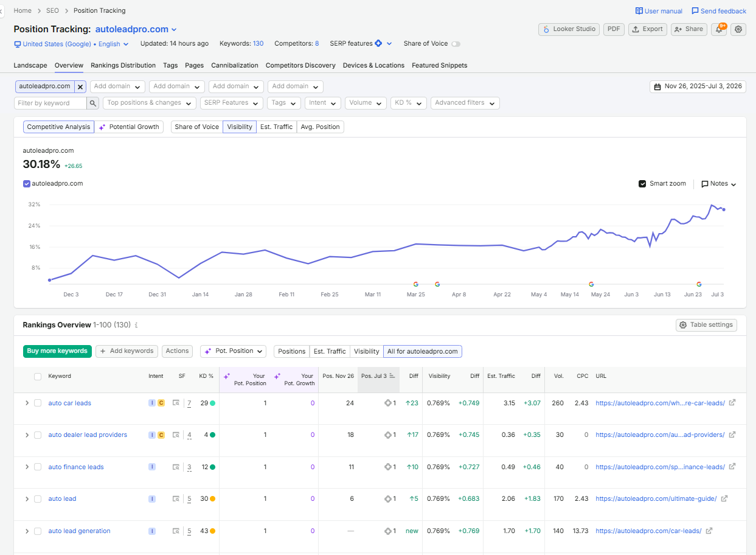756x555 pixels.
Task: Open Featured Snippets tab
Action: click(x=440, y=65)
